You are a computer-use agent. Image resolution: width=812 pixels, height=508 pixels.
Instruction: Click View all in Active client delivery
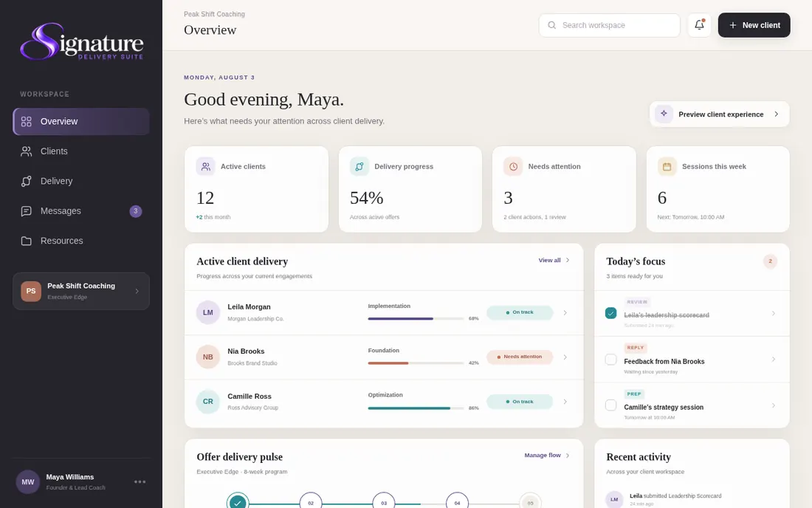554,261
